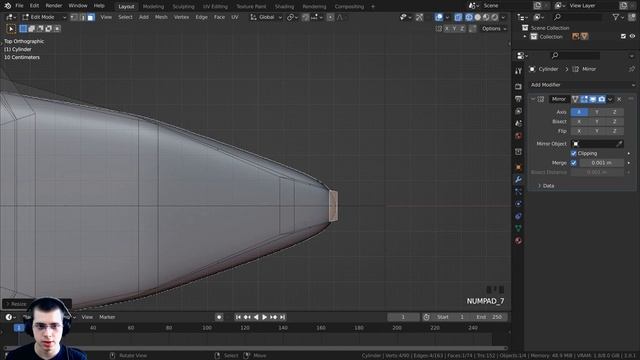Screen dimensions: 640x360
Task: Open the timeline Marker menu
Action: pyautogui.click(x=107, y=317)
